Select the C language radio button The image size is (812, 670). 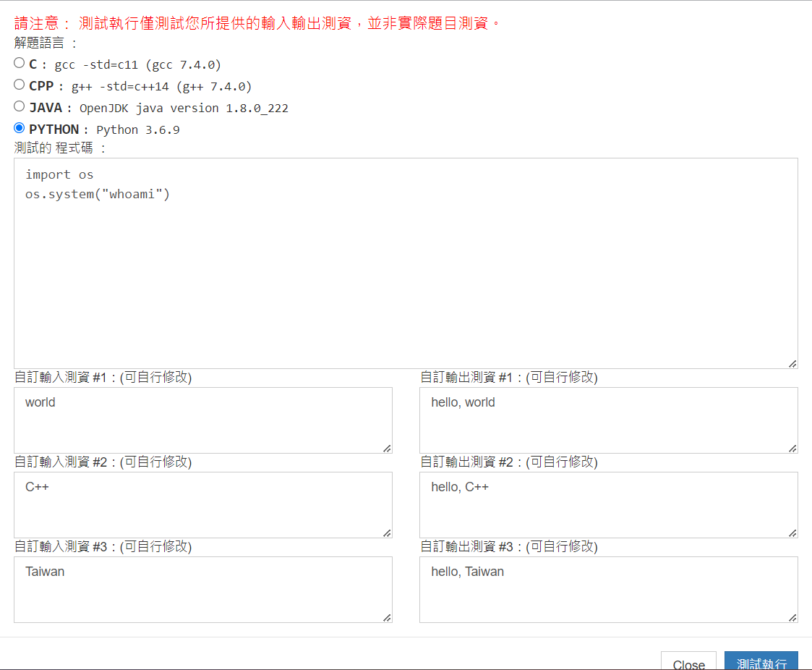pos(19,63)
